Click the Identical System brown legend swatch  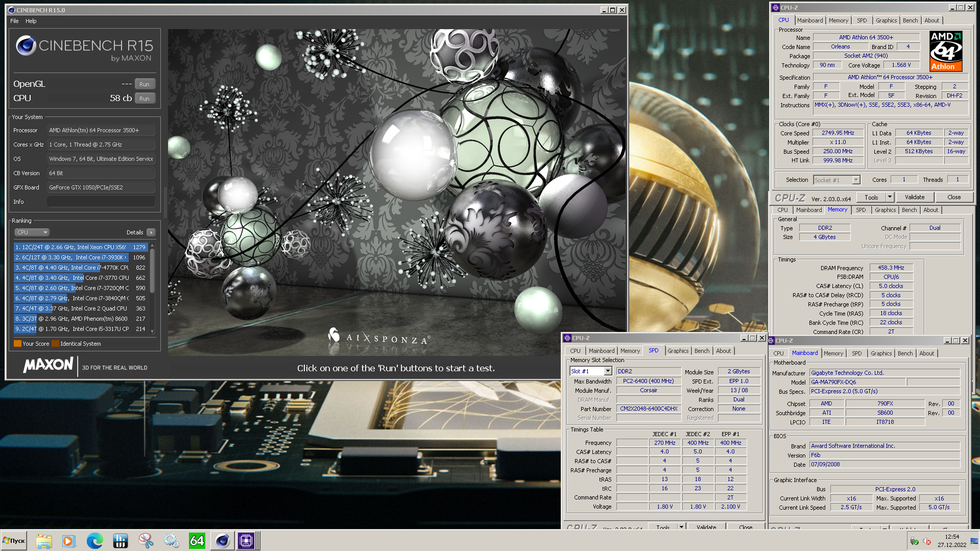coord(55,344)
